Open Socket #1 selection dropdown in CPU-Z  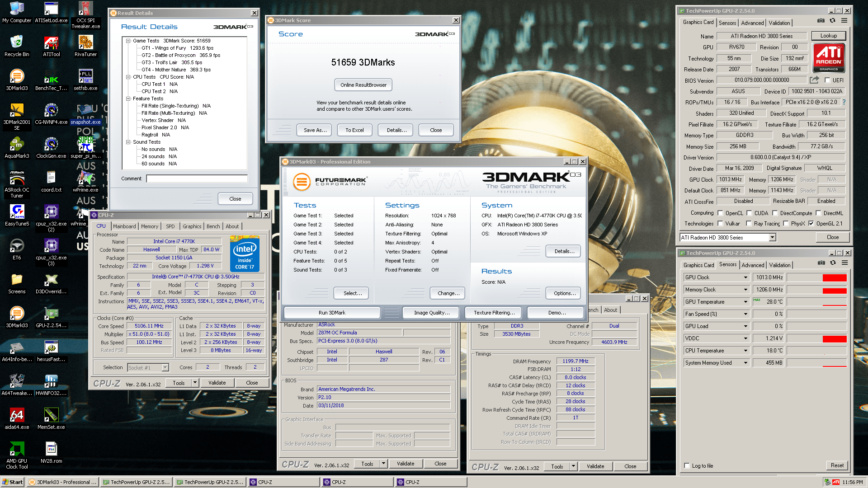165,368
